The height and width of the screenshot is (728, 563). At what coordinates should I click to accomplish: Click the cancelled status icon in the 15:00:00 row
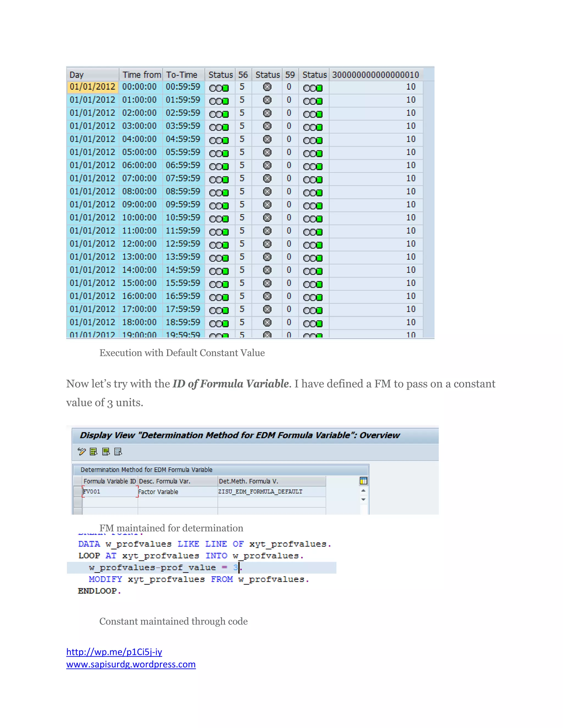(x=267, y=283)
